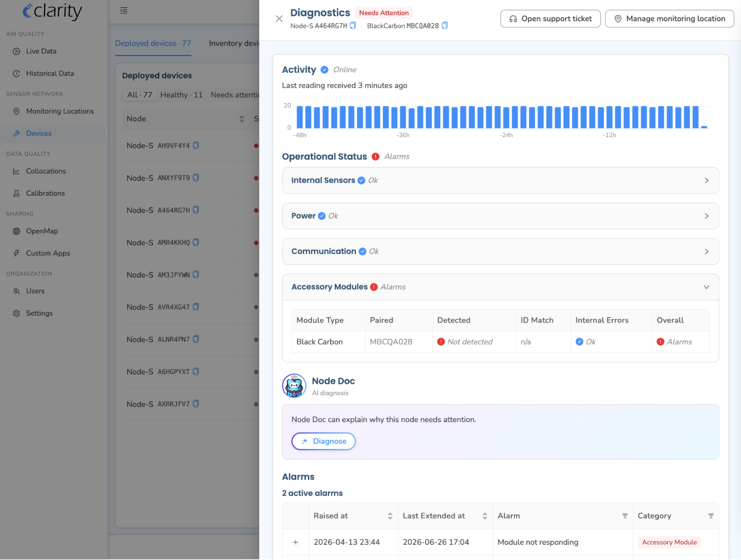This screenshot has height=560, width=741.
Task: Switch to Deployed devices tab
Action: point(153,44)
